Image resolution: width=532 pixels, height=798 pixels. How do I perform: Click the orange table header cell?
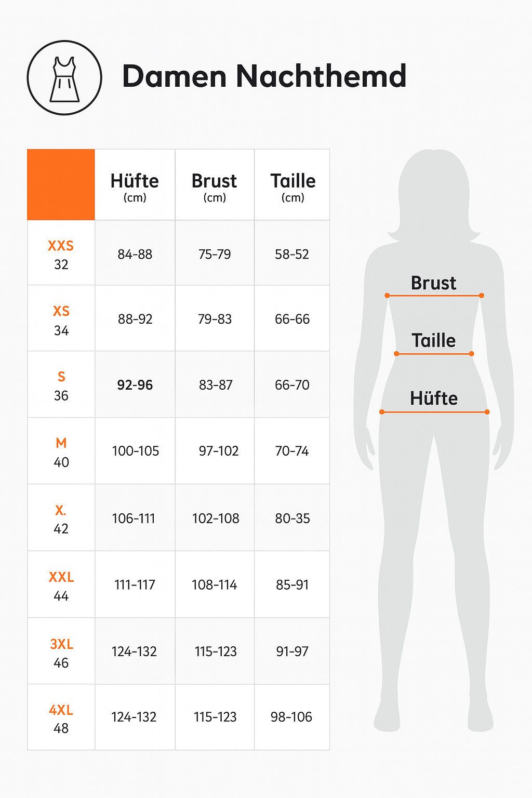tap(61, 184)
